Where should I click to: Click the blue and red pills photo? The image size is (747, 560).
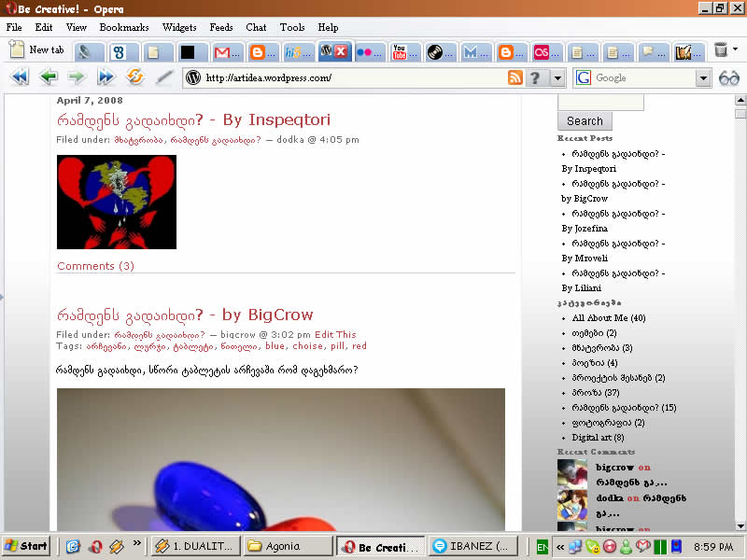(x=281, y=459)
